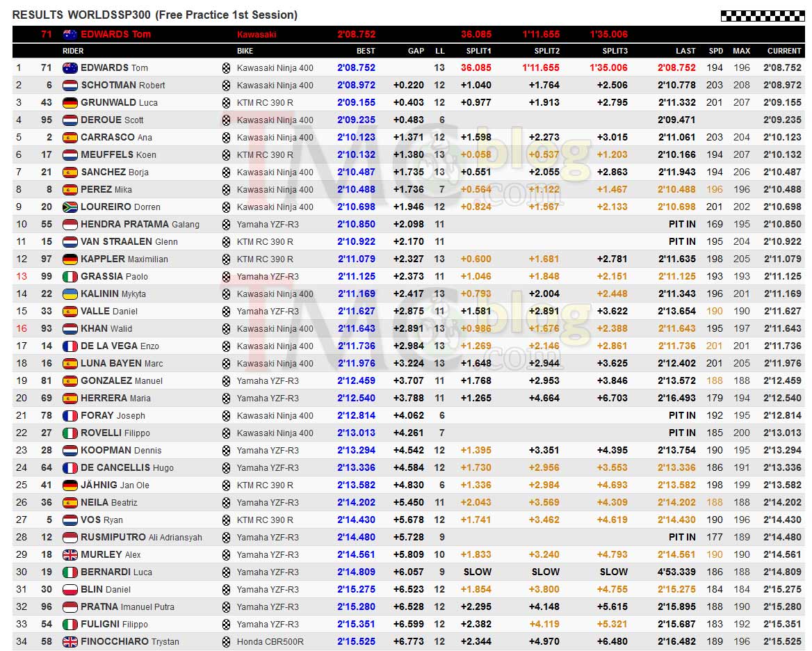Click the results title WORLDSSP300 Free Practice
The height and width of the screenshot is (651, 812).
(155, 15)
